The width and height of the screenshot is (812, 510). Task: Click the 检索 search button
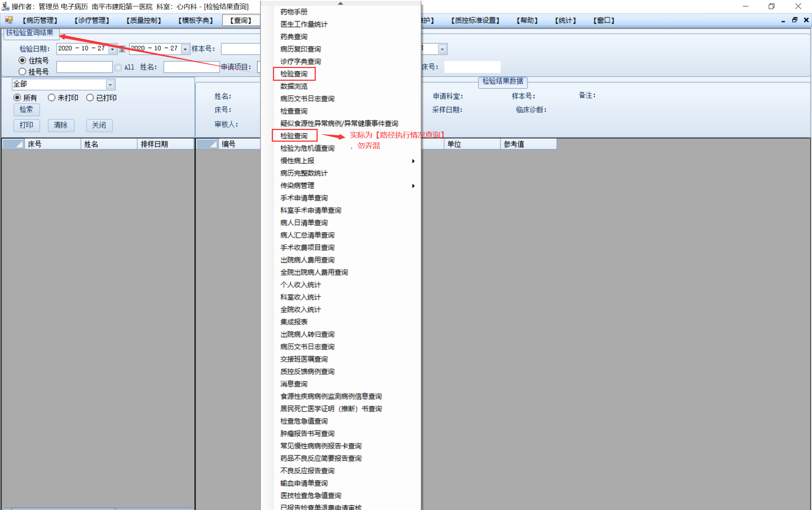26,109
